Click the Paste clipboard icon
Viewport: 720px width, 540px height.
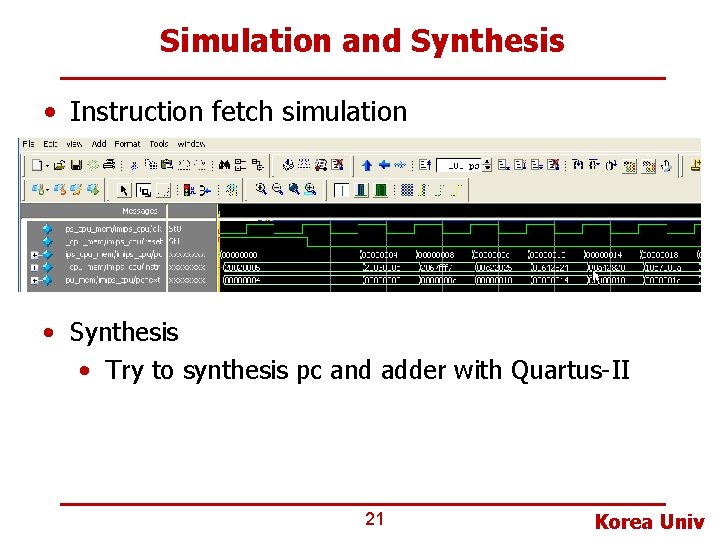click(167, 164)
